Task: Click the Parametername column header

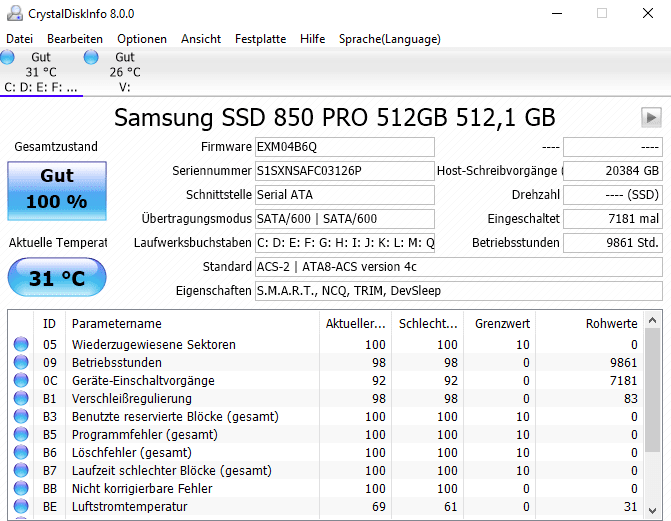Action: 192,324
